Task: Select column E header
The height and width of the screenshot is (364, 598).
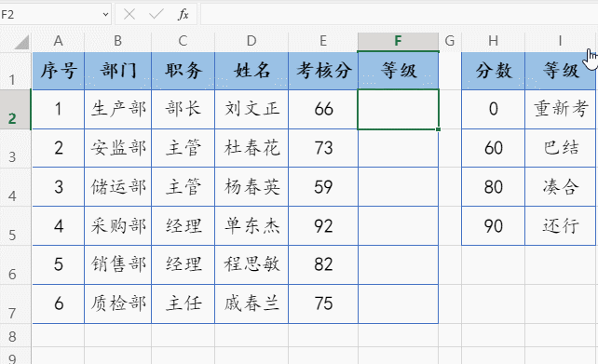Action: [323, 41]
